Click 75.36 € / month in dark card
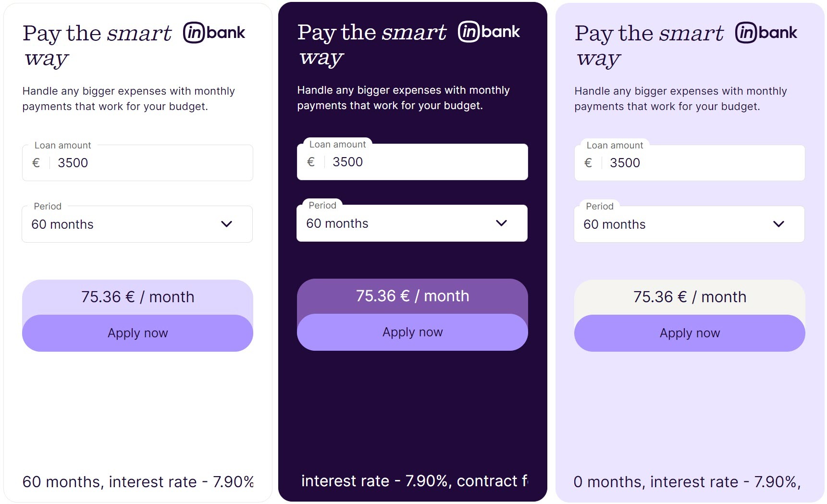Screen dimensions: 827x504 [412, 296]
